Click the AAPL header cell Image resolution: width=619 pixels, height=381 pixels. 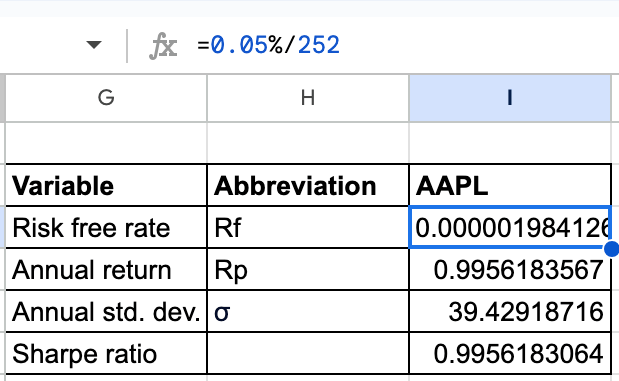tap(510, 185)
